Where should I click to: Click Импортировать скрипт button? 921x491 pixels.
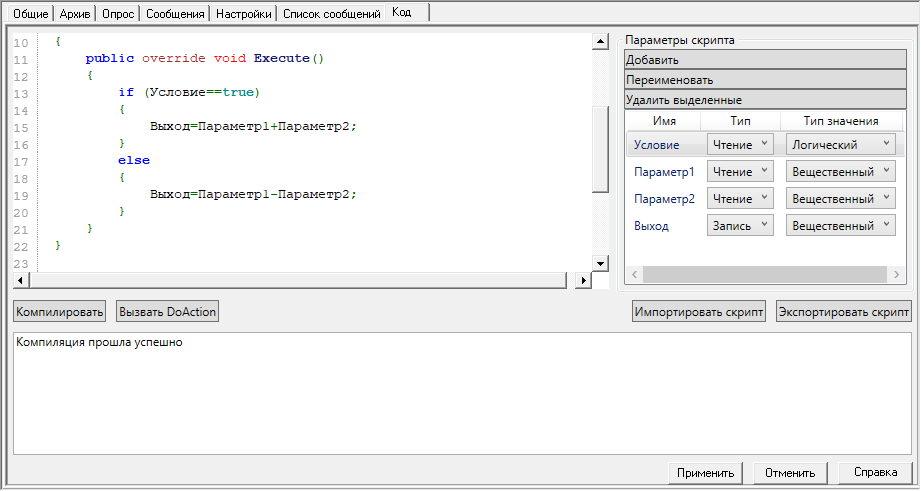point(698,311)
